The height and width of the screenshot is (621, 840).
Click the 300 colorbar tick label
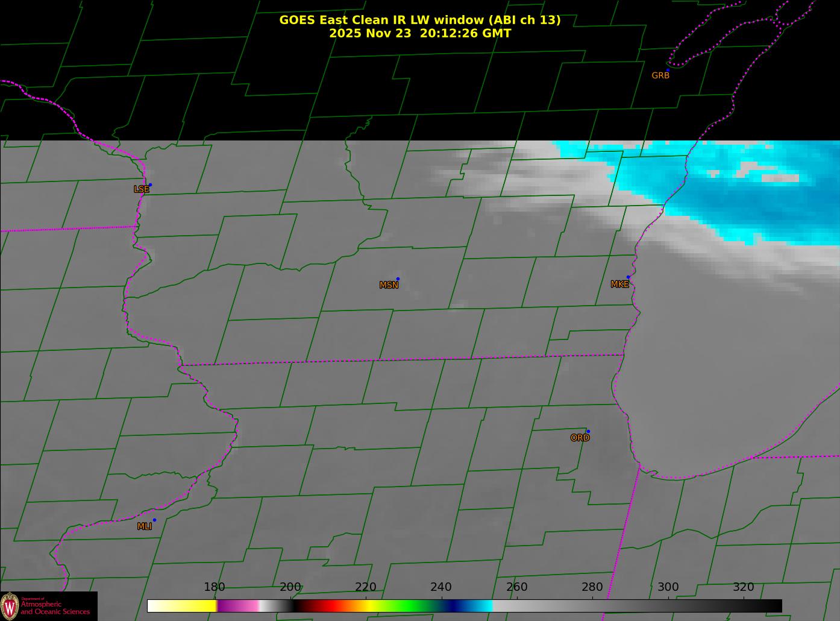point(668,587)
